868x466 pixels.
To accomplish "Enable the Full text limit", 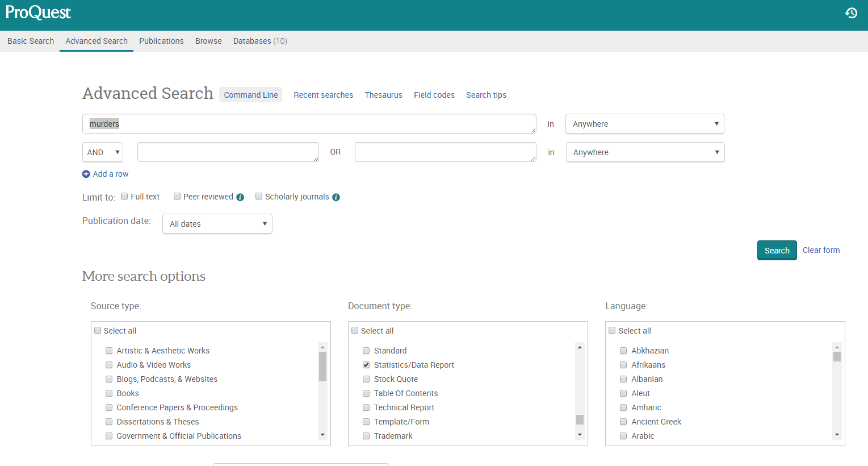I will [124, 196].
